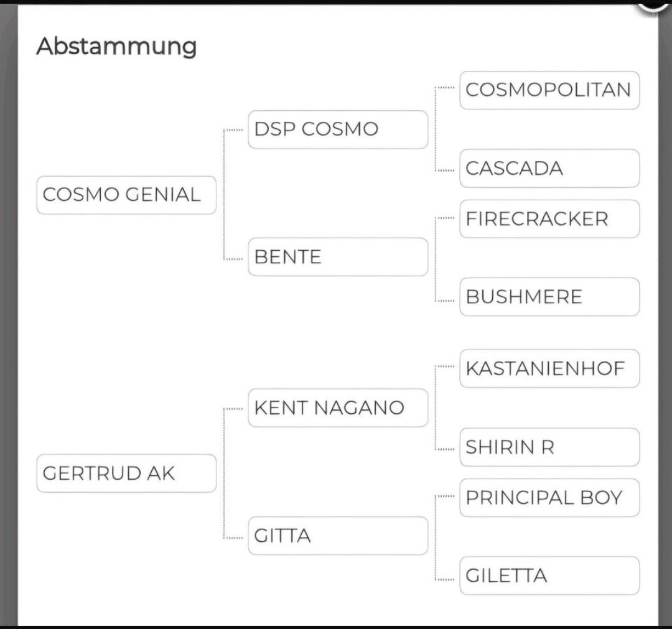
Task: Click the Abstammung heading
Action: (x=116, y=46)
